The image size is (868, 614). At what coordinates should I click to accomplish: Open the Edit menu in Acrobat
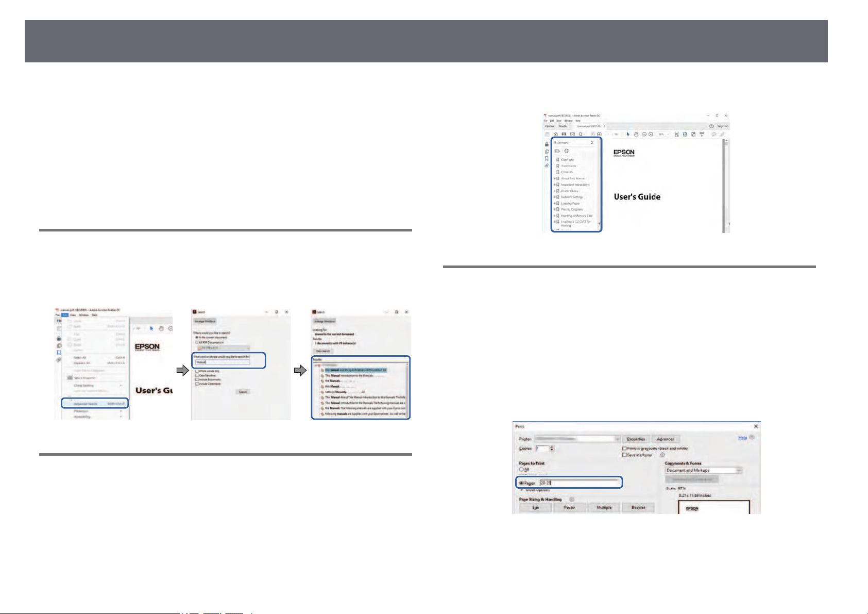(x=65, y=315)
